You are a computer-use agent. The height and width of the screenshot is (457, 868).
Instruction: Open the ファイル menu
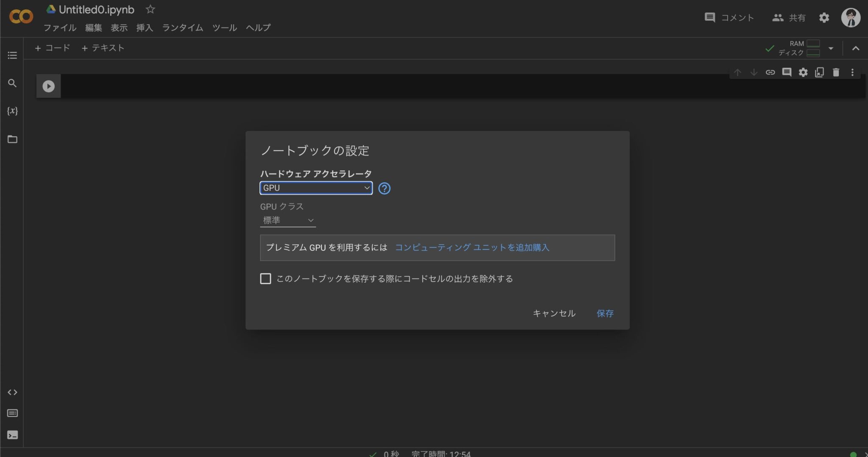pyautogui.click(x=60, y=28)
